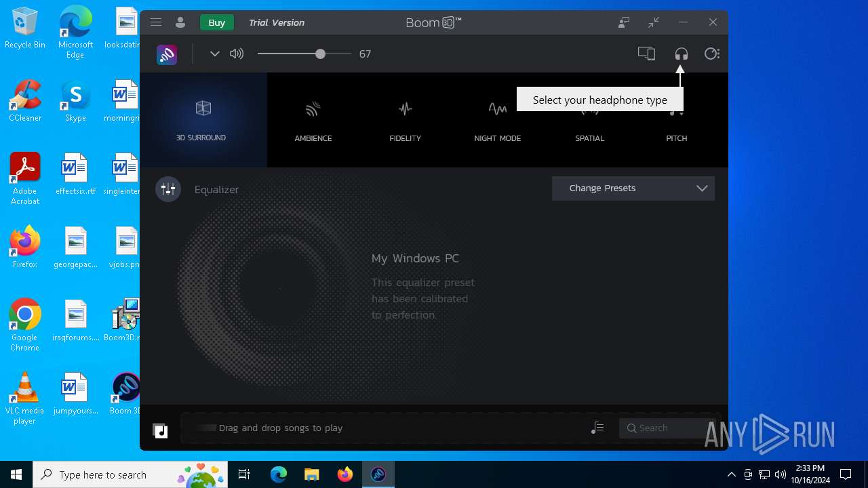Open the share/feedback icon in title bar
Screen dimensions: 868x488
pyautogui.click(x=624, y=22)
